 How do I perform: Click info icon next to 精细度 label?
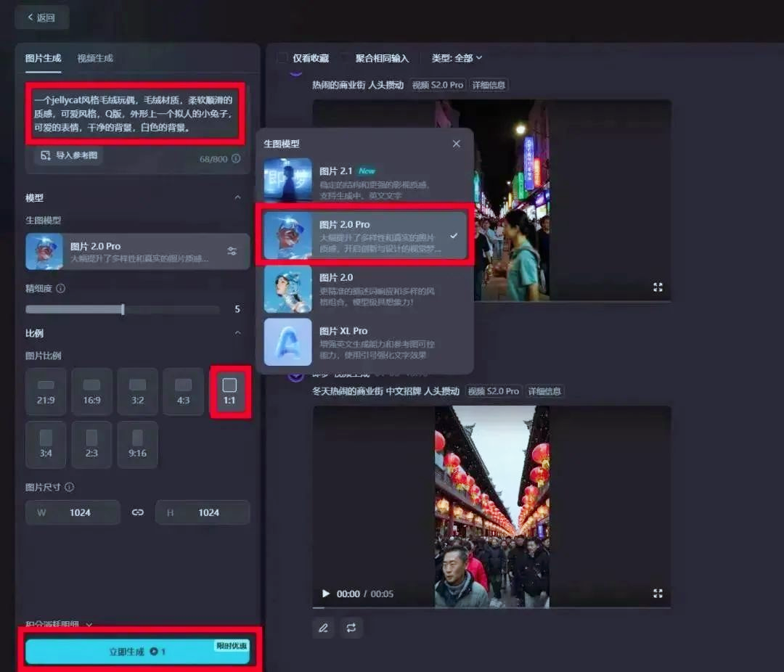[x=61, y=288]
